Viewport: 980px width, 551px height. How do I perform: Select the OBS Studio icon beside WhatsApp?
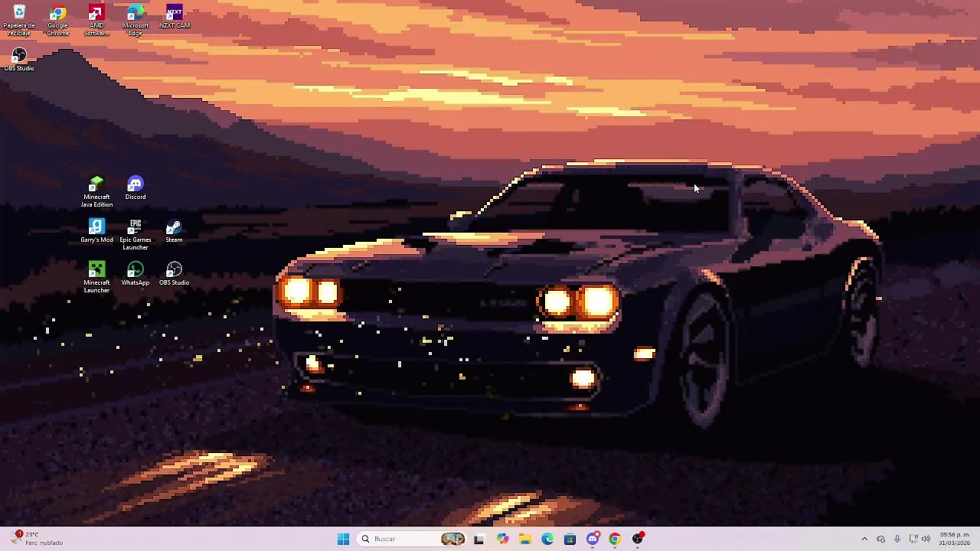tap(174, 274)
